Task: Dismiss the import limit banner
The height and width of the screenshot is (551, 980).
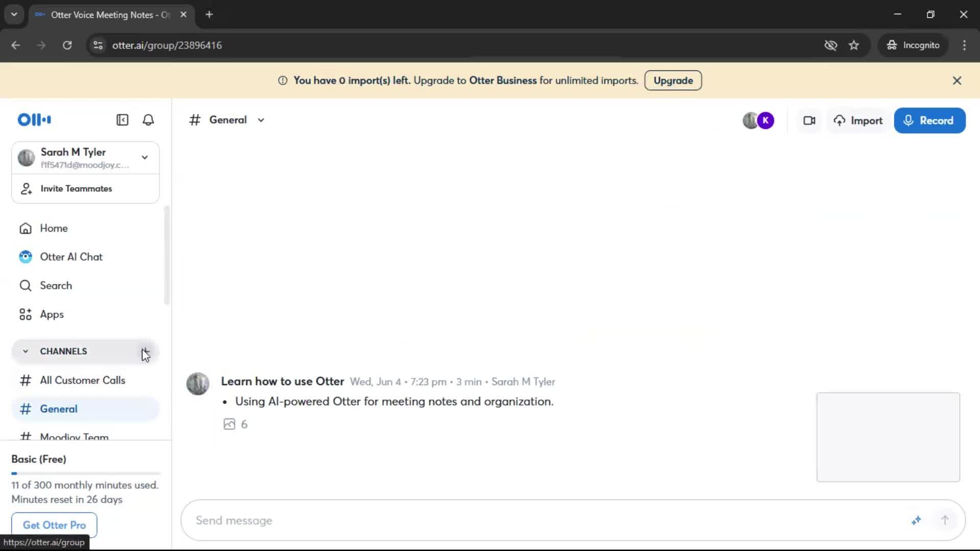Action: coord(957,80)
